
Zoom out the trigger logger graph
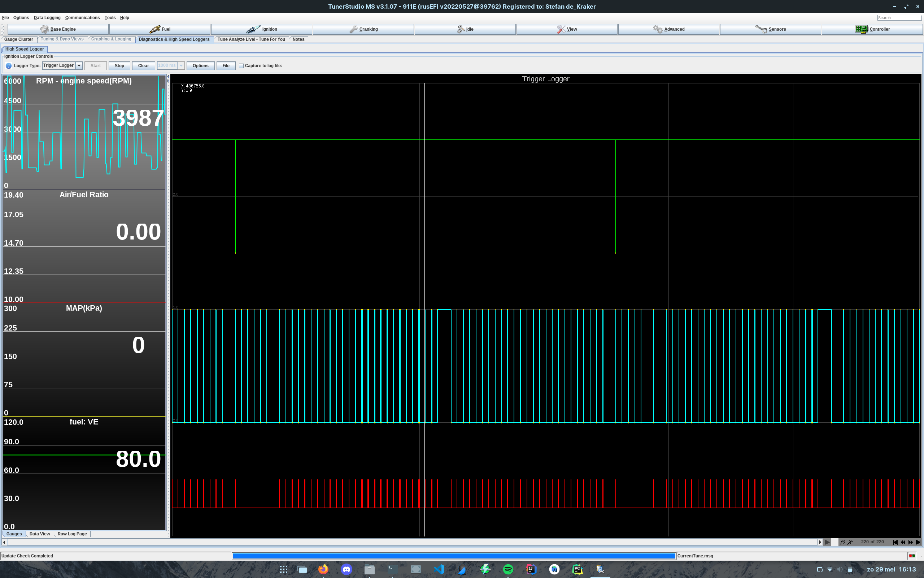[x=842, y=542]
